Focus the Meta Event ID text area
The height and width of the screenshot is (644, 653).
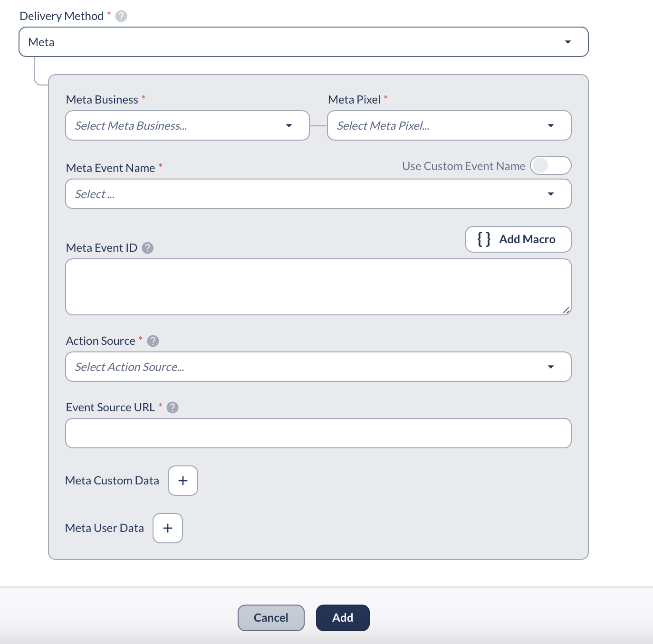coord(318,287)
